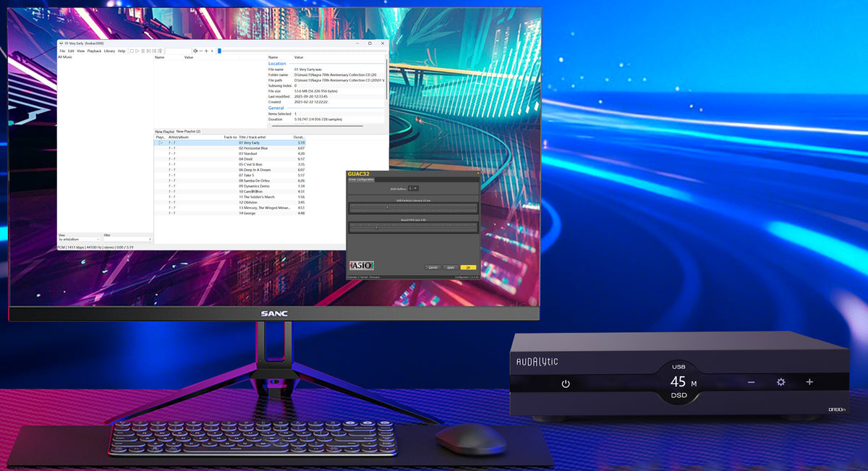868x471 pixels.
Task: Click the Play button in foobar2000 toolbar
Action: pos(137,51)
